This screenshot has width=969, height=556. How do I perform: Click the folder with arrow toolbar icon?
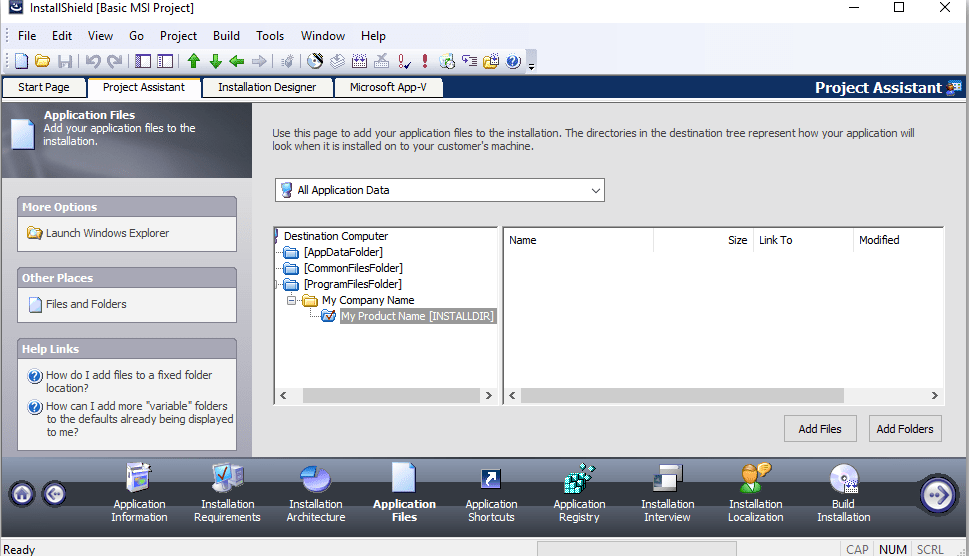pyautogui.click(x=491, y=61)
